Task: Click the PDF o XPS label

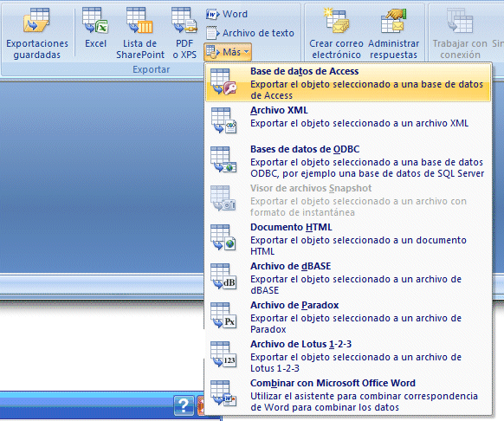Action: point(184,49)
